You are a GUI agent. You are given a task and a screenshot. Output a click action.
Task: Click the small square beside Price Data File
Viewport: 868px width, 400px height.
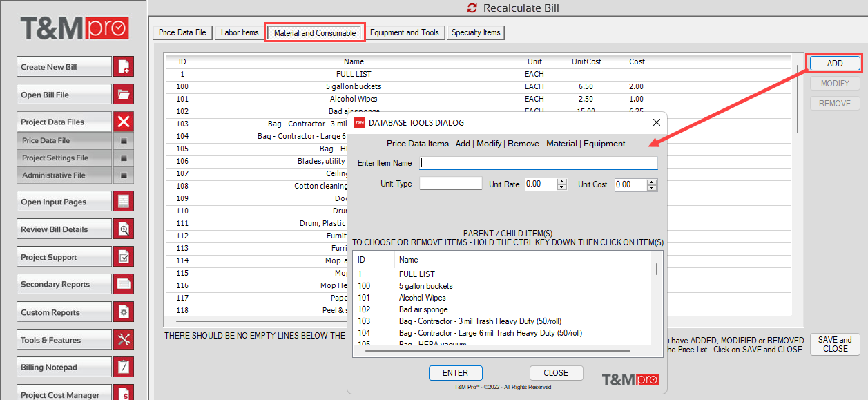[124, 141]
